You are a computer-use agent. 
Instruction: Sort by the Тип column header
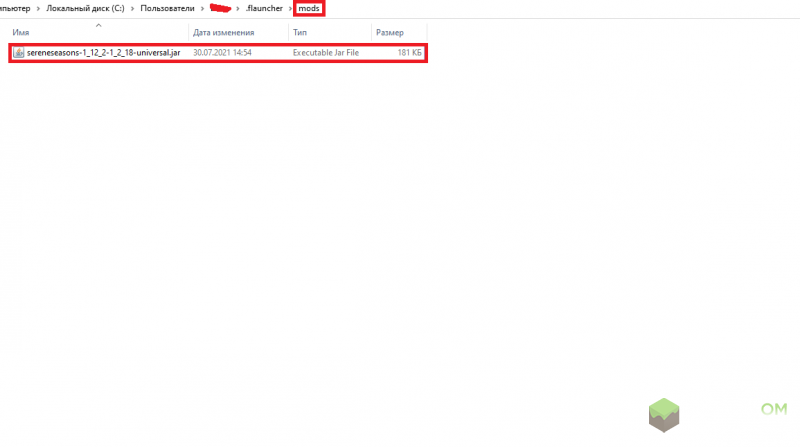(300, 33)
